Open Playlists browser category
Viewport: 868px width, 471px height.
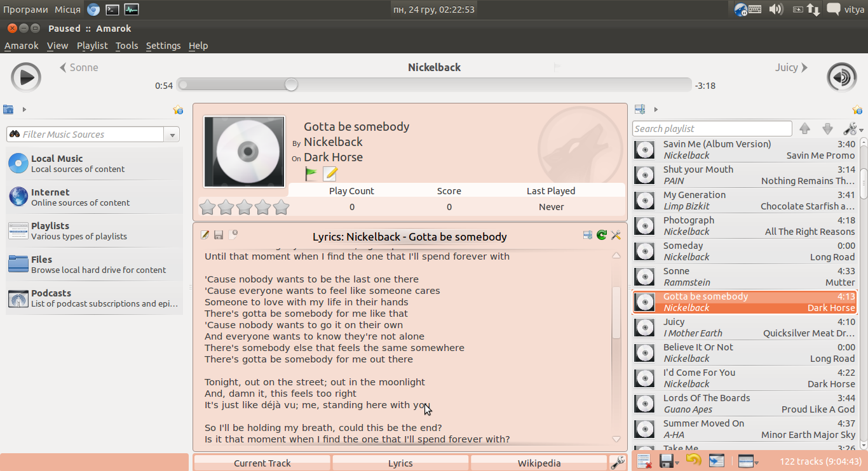(94, 231)
